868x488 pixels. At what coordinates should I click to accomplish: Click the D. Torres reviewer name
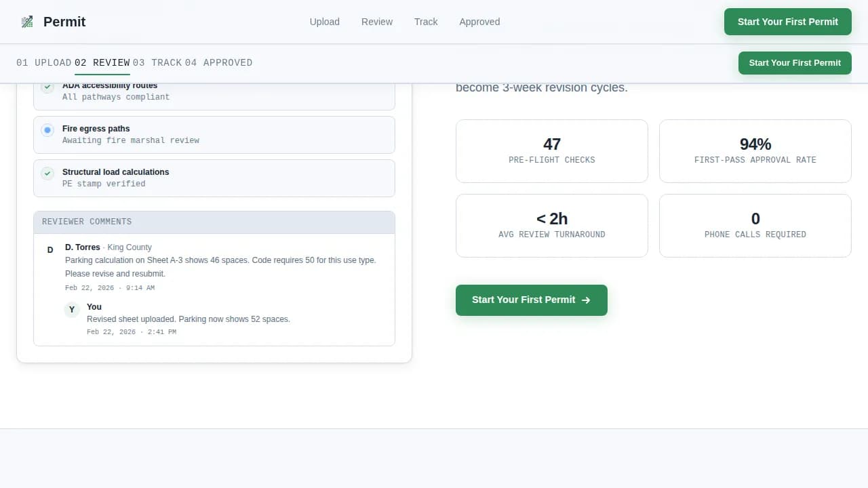tap(82, 247)
